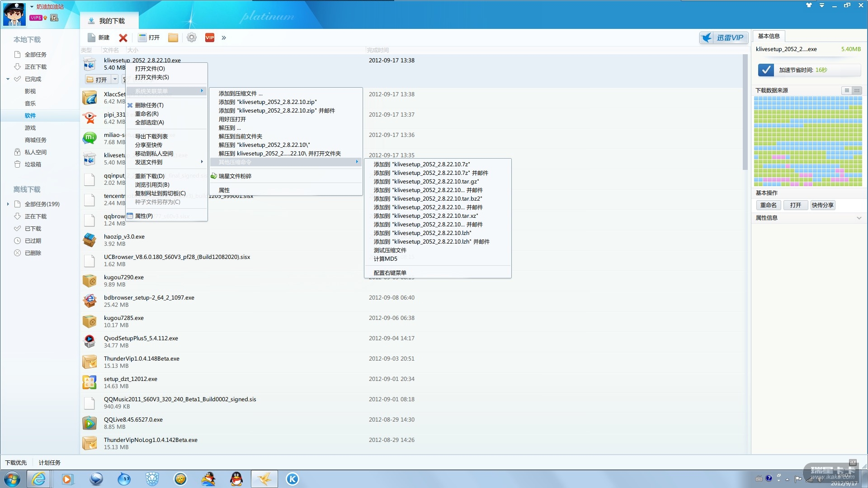This screenshot has width=868, height=488.
Task: Click the 快传分享 button
Action: [x=822, y=205]
